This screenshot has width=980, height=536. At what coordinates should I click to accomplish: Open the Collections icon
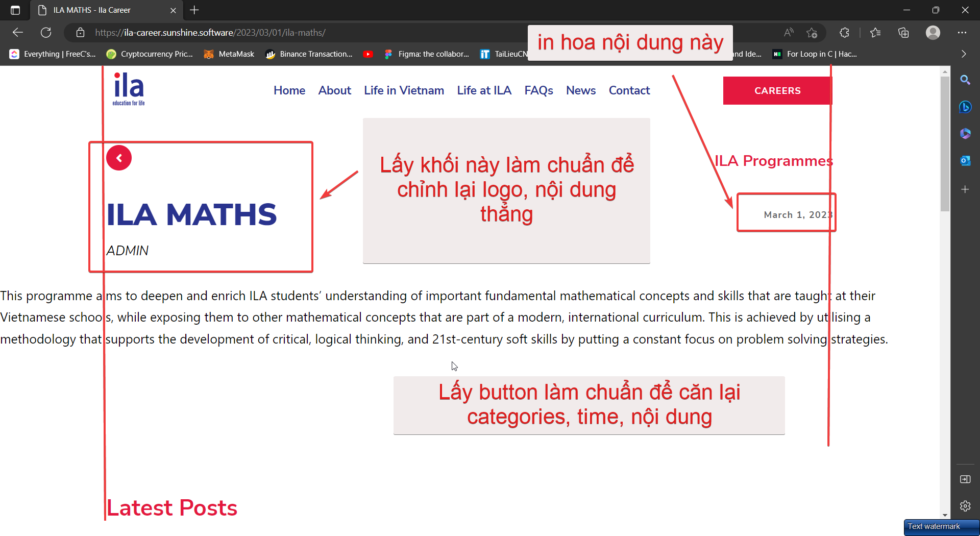903,33
